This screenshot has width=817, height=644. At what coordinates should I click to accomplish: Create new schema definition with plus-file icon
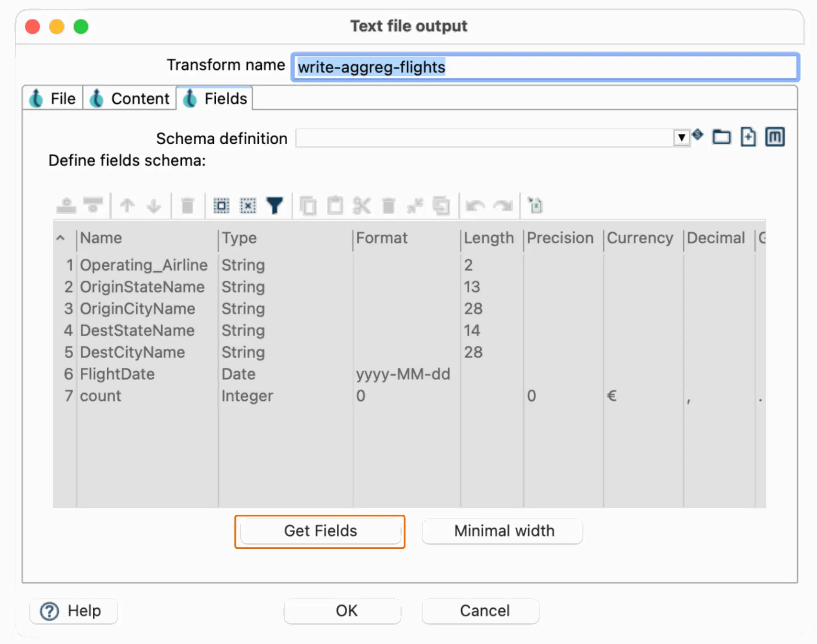(x=748, y=137)
